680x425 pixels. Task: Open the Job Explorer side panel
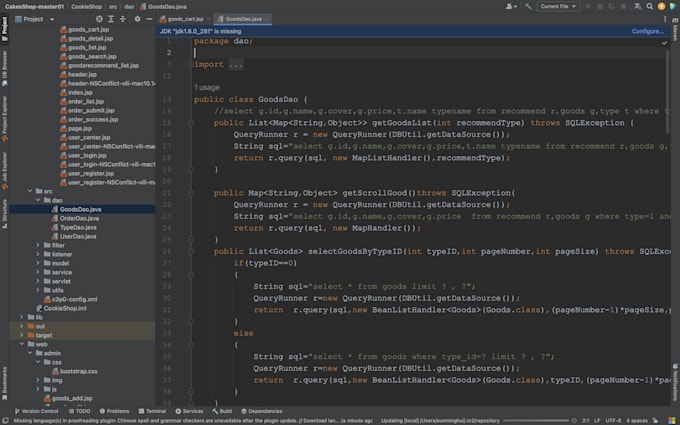tap(4, 170)
